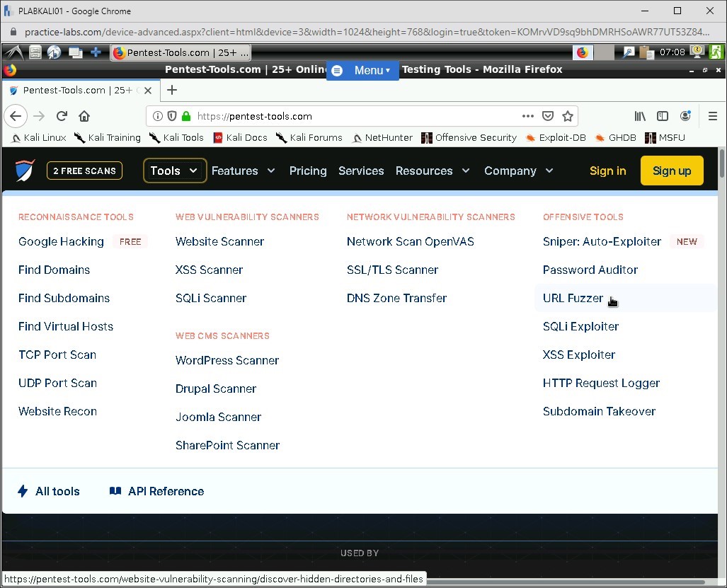Click the green logout icon in the system tray
The image size is (727, 588).
[716, 52]
